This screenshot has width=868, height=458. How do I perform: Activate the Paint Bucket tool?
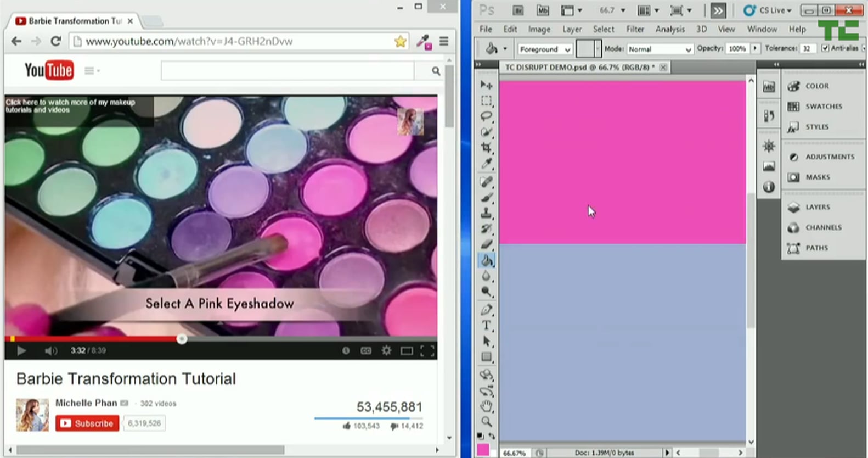(486, 261)
